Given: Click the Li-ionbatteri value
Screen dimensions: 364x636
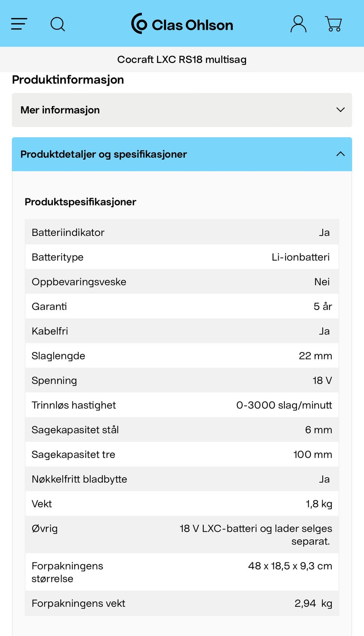Looking at the screenshot, I should 301,257.
